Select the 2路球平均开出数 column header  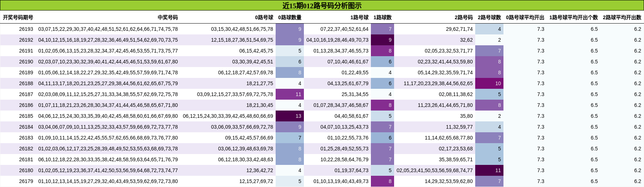[x=622, y=17]
